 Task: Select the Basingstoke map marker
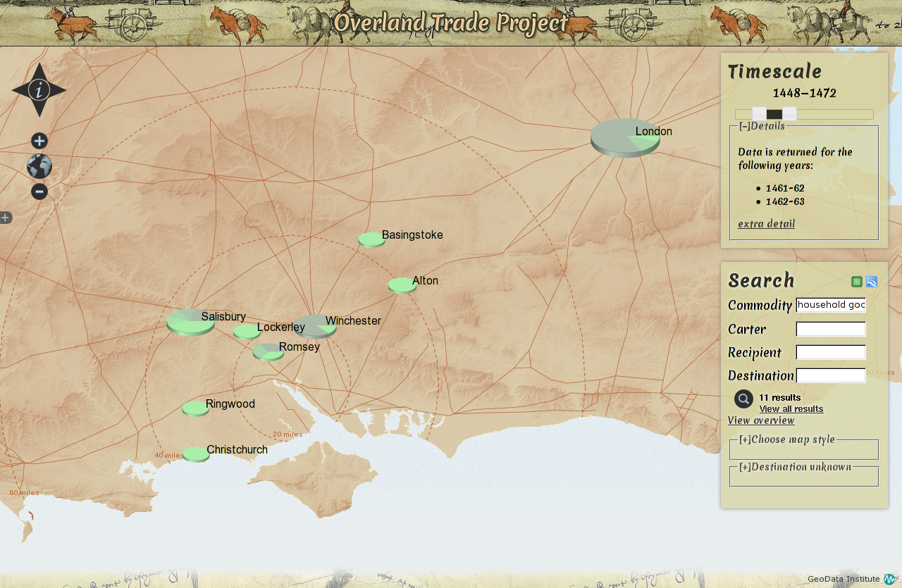tap(371, 239)
